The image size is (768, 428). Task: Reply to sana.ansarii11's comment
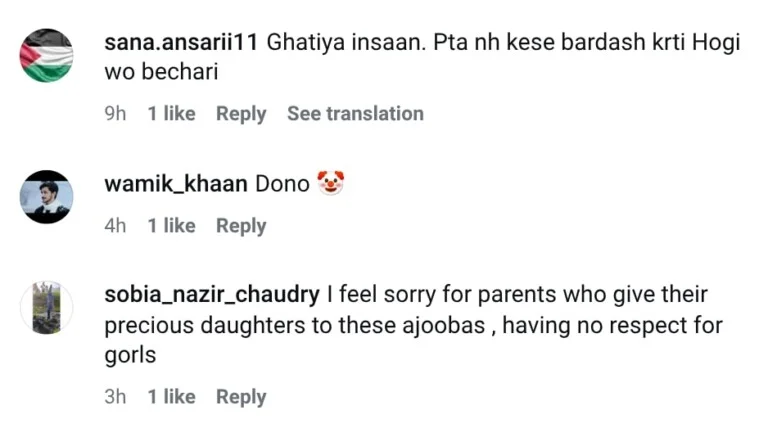pos(241,114)
